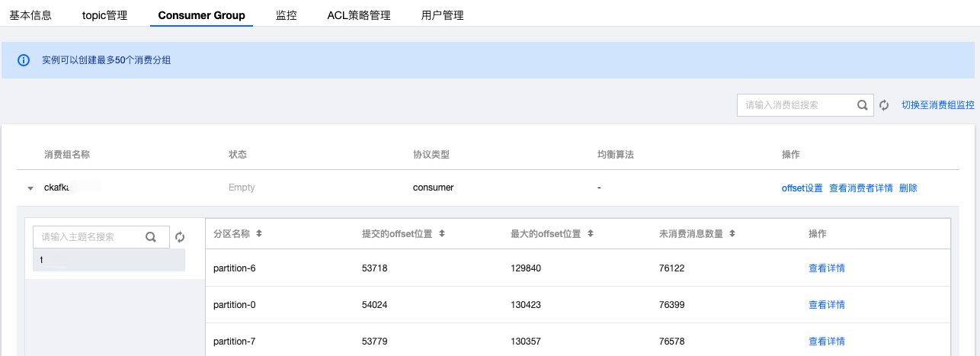980x356 pixels.
Task: Collapse the ckafka consumer group row
Action: [30, 188]
